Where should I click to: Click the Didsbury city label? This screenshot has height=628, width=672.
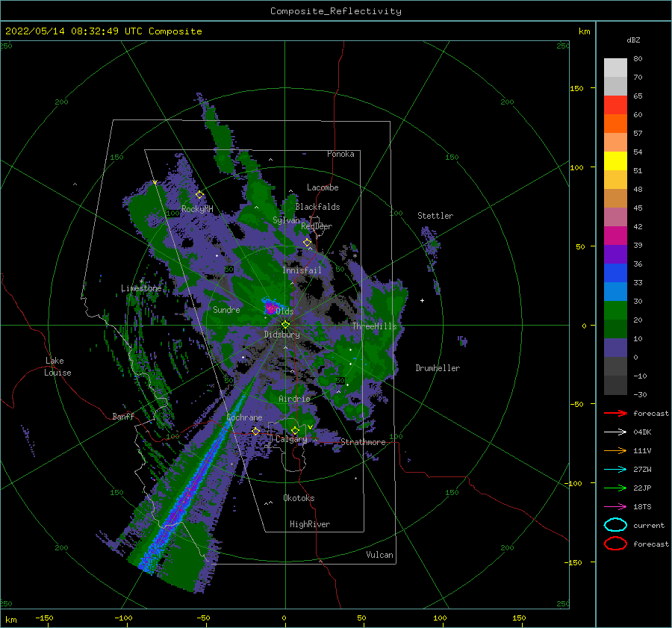coord(281,335)
